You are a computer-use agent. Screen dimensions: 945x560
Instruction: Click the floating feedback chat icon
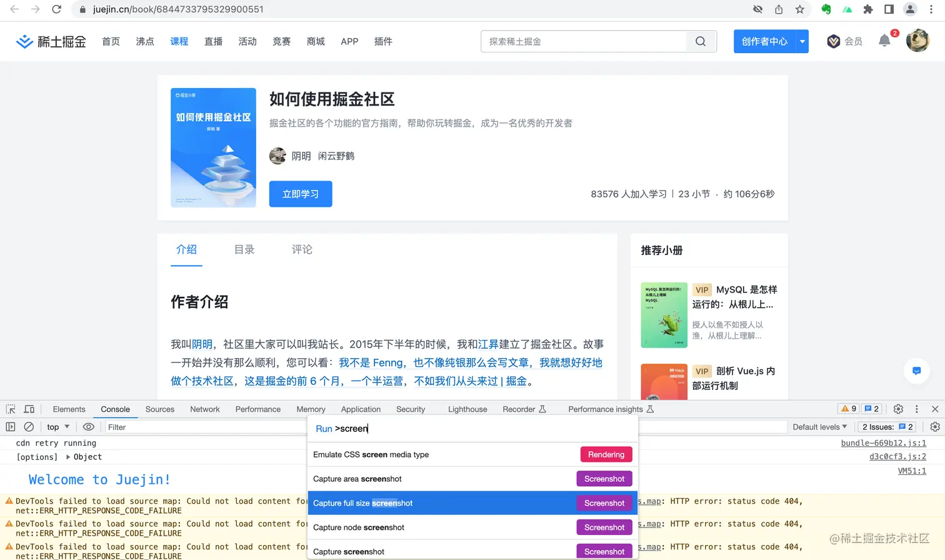(917, 371)
